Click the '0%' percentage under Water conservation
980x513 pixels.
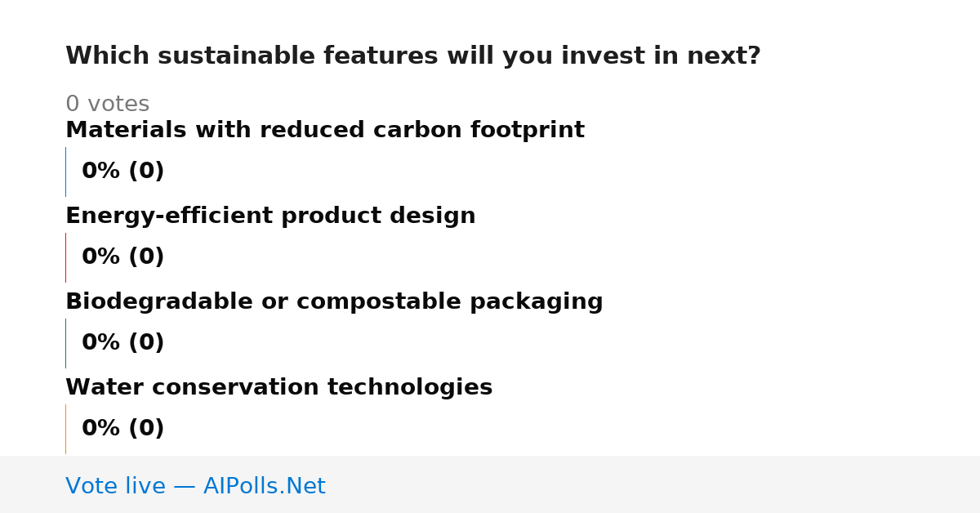pos(101,429)
